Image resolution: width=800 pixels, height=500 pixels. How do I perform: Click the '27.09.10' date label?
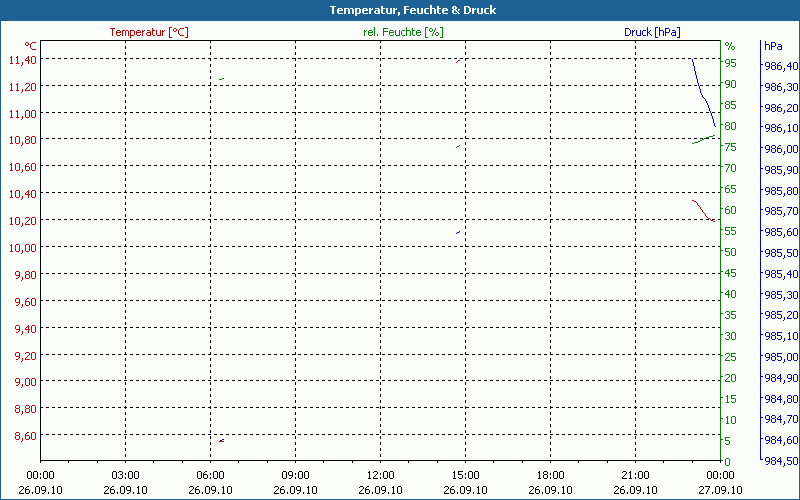[720, 490]
